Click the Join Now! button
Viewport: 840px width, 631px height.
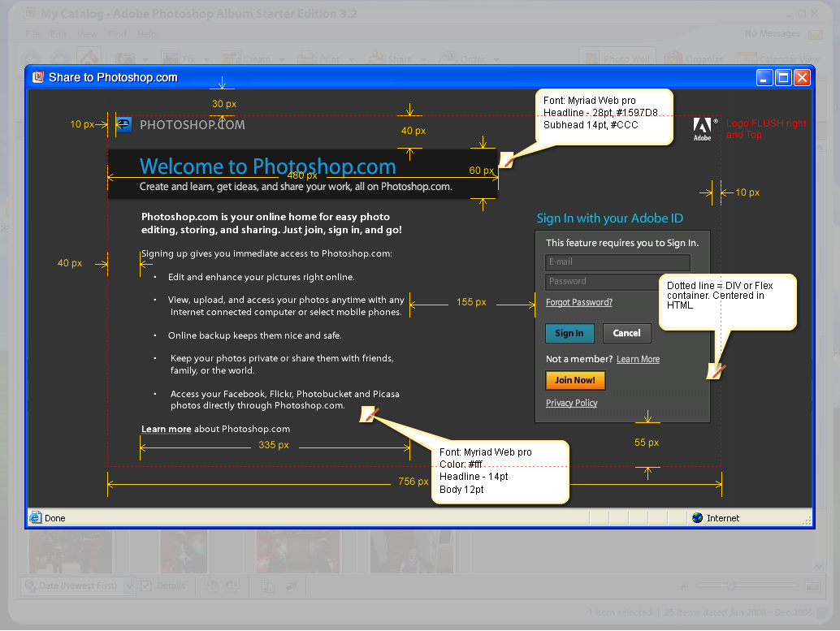(x=575, y=380)
